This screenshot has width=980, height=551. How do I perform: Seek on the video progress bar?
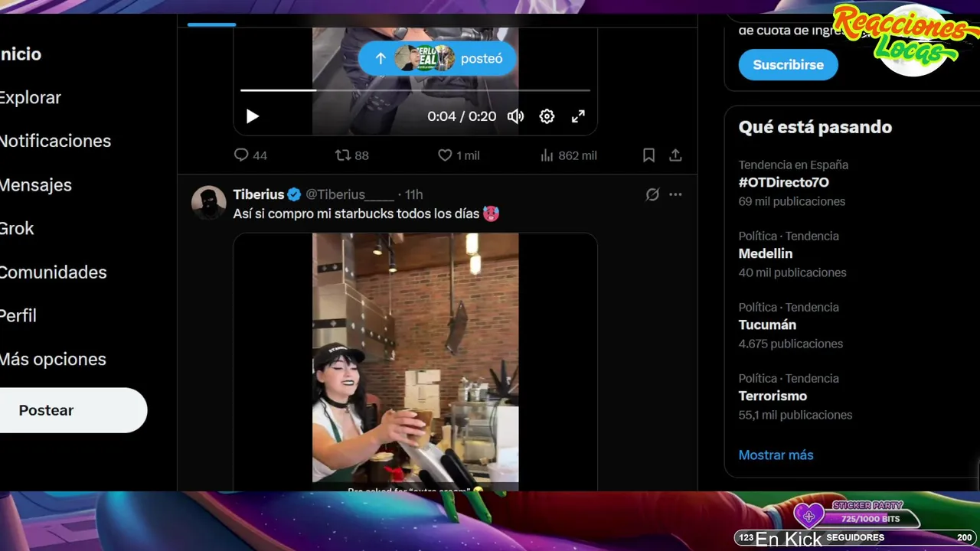[x=415, y=90]
